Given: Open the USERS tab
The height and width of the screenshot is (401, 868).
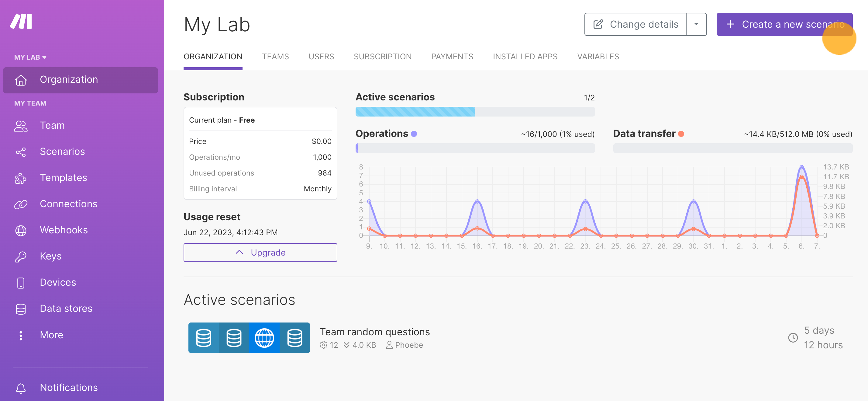Looking at the screenshot, I should pyautogui.click(x=321, y=57).
